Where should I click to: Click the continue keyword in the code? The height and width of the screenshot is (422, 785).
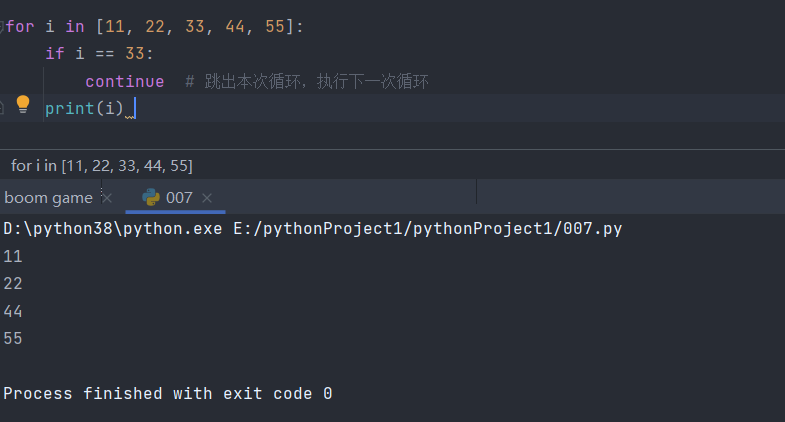[x=124, y=81]
